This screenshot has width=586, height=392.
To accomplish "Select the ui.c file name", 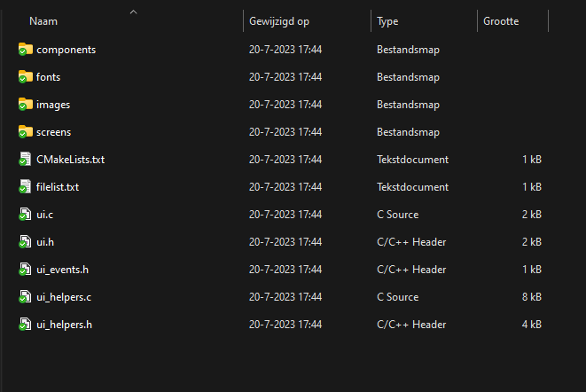I will (x=45, y=215).
